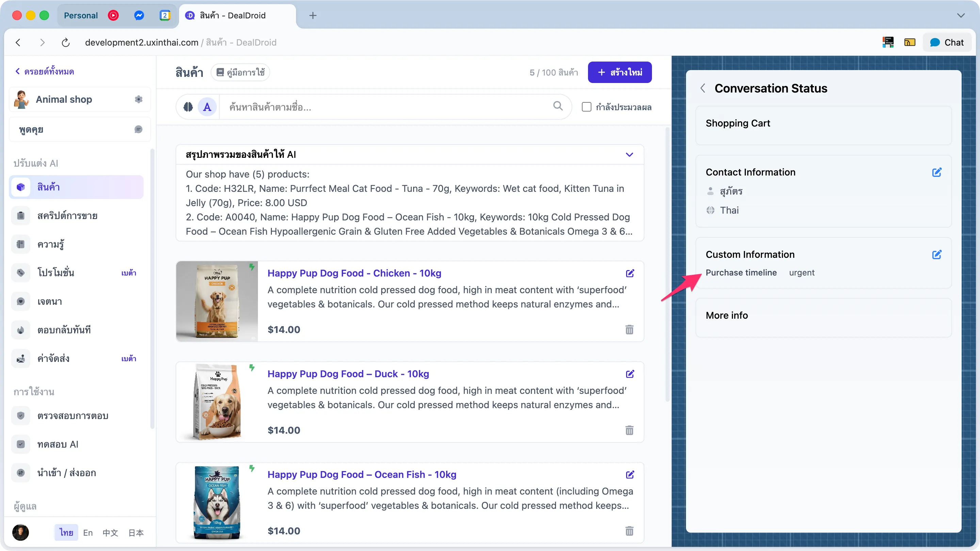The image size is (980, 551).
Task: Select สินค้า in the left sidebar
Action: [x=48, y=187]
